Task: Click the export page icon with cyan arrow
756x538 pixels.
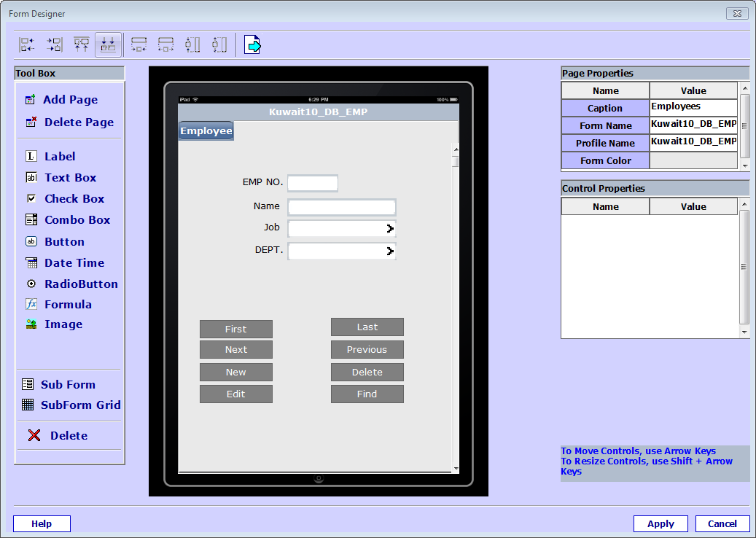Action: [252, 45]
